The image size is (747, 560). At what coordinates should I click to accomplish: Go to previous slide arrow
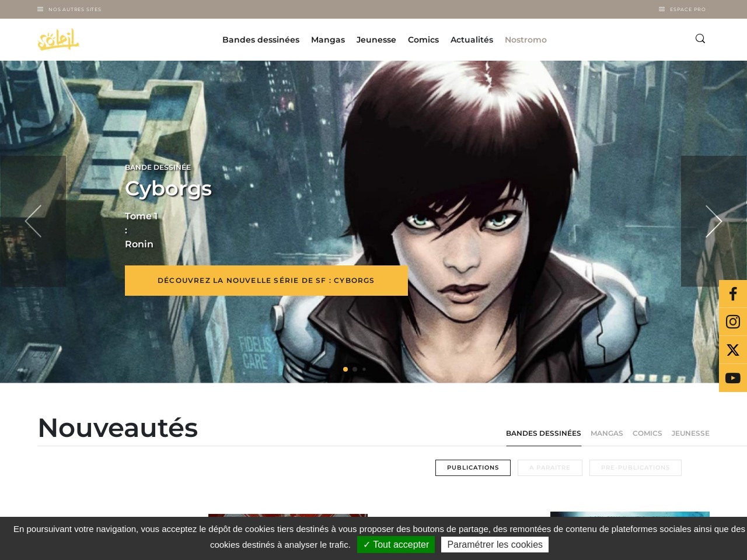point(33,221)
